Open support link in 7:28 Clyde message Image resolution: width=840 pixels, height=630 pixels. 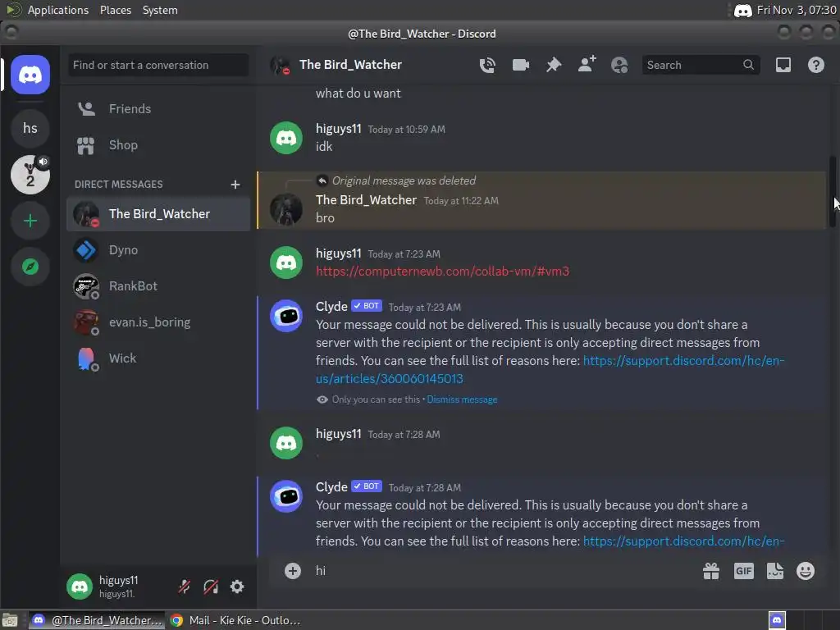683,541
